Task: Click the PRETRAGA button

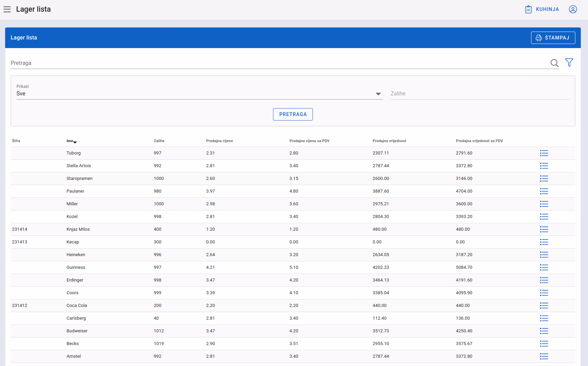Action: click(293, 114)
